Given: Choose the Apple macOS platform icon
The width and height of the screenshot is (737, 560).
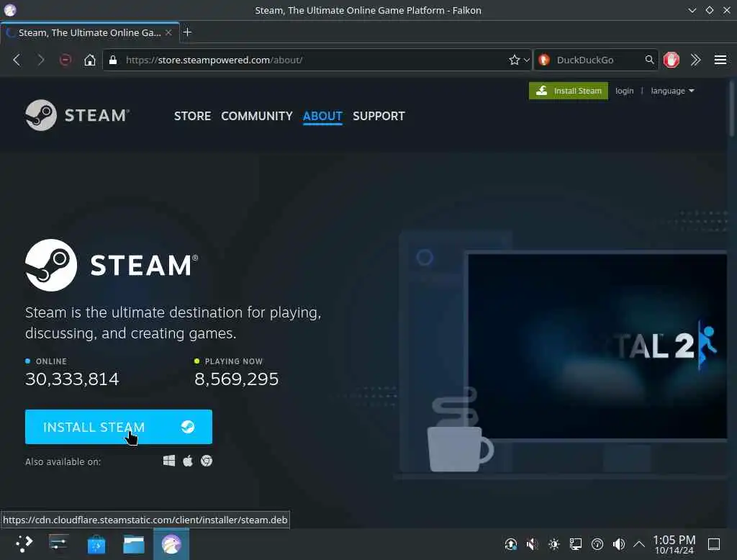Looking at the screenshot, I should click(x=188, y=461).
